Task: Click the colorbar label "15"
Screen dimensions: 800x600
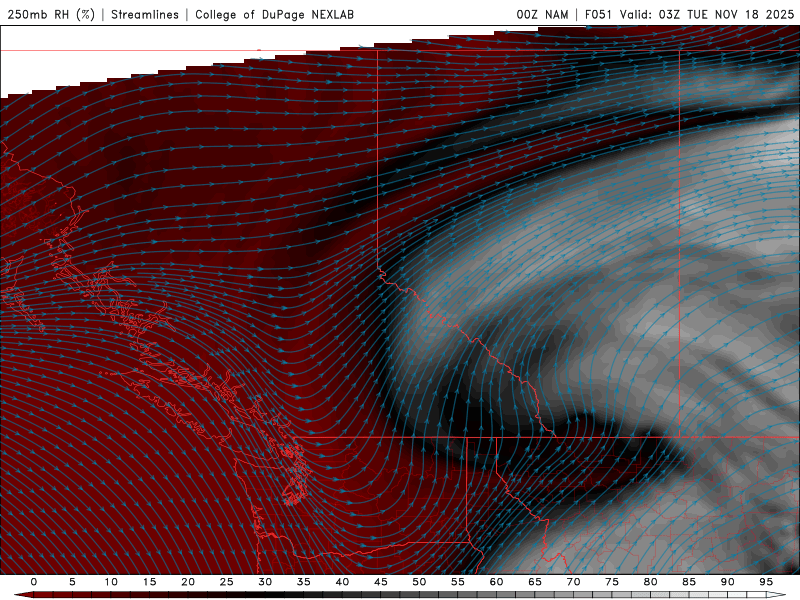Action: pos(149,582)
